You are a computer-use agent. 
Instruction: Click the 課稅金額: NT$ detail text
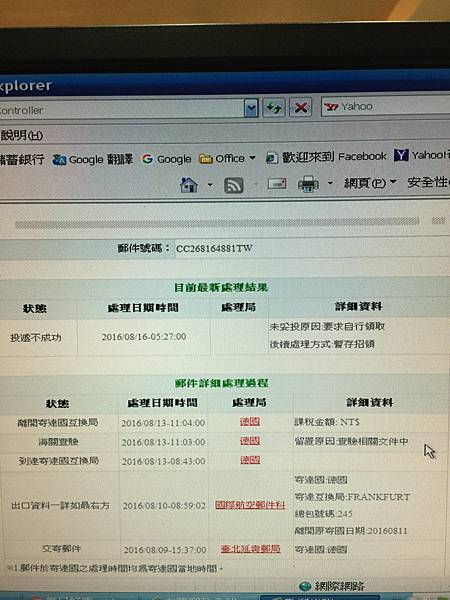[x=327, y=422]
